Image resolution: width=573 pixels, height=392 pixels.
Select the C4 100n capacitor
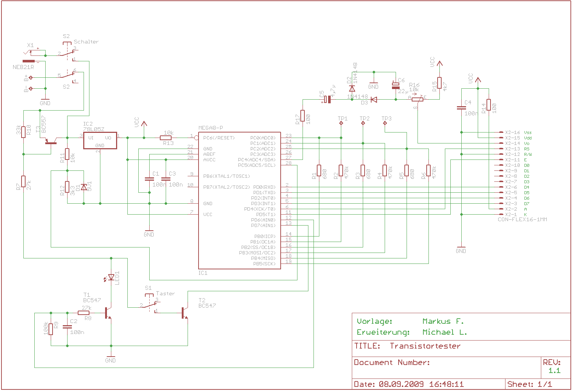461,108
